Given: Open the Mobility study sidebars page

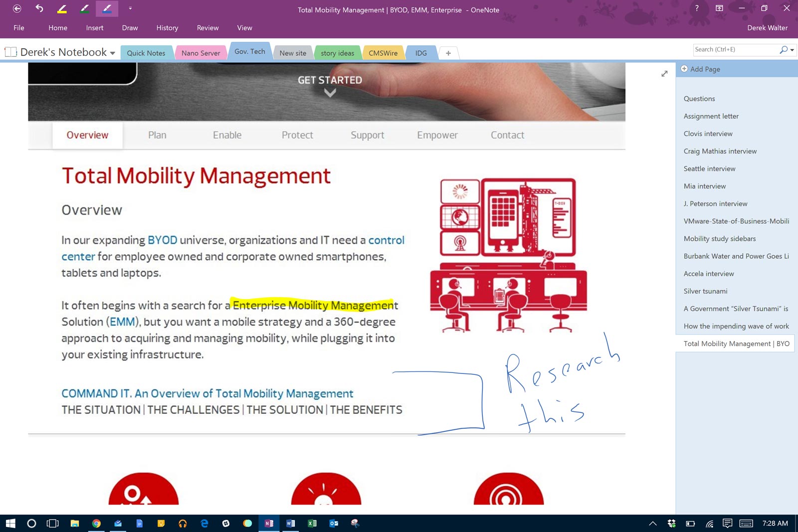Looking at the screenshot, I should (x=735, y=238).
